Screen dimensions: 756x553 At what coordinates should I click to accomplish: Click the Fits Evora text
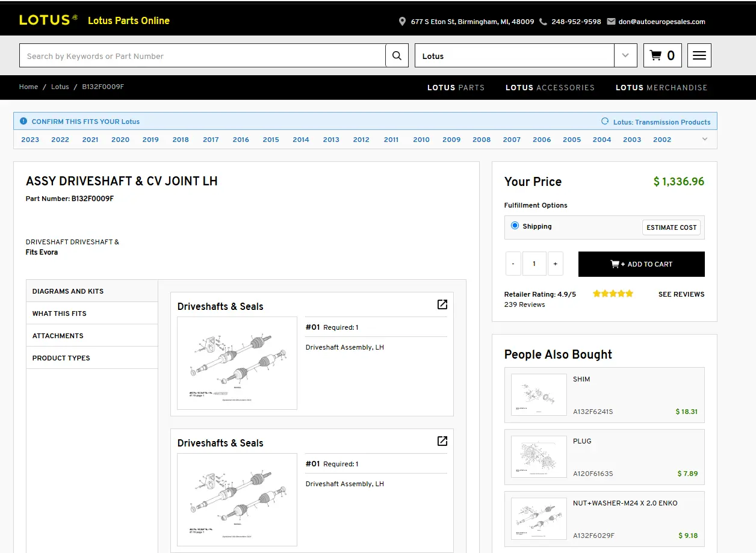coord(42,252)
